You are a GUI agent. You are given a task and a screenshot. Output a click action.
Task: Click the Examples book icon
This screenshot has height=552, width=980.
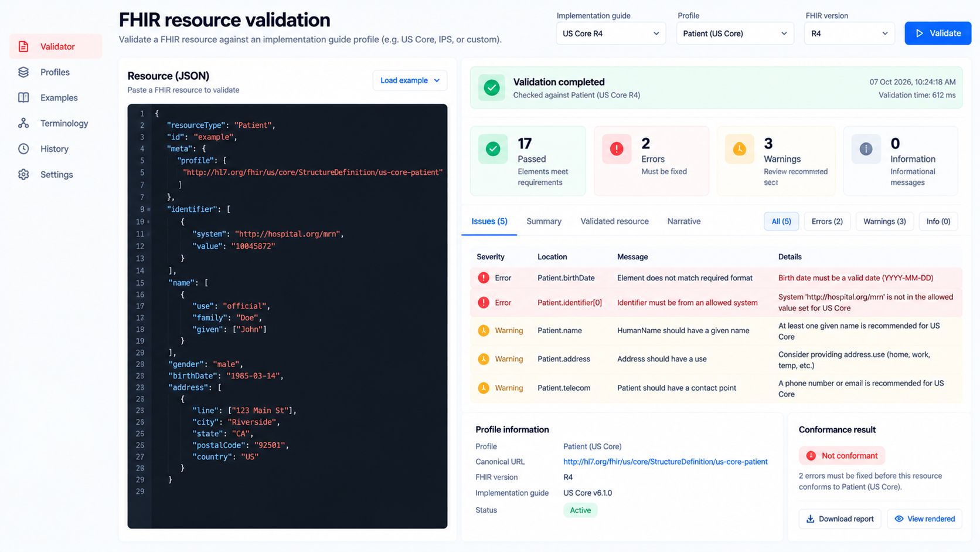point(23,97)
